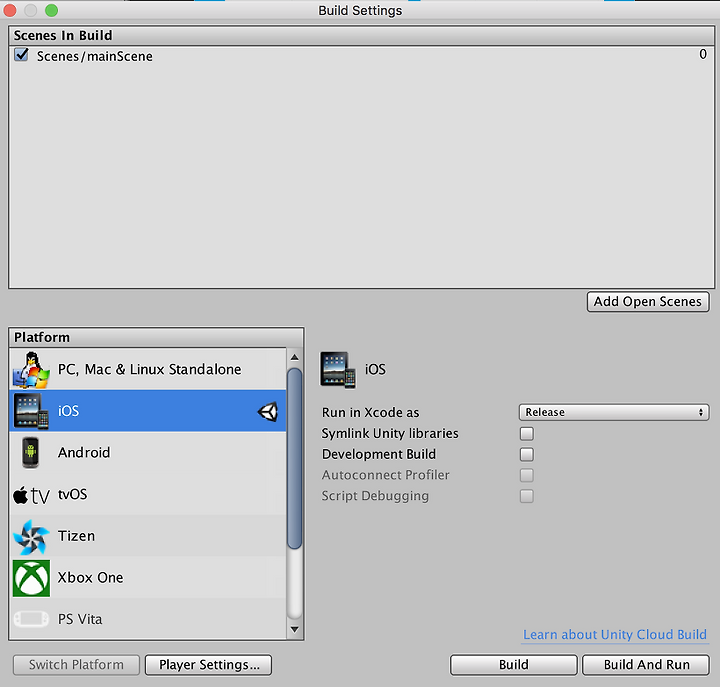Click the scene index number 0
The height and width of the screenshot is (687, 720).
[703, 54]
